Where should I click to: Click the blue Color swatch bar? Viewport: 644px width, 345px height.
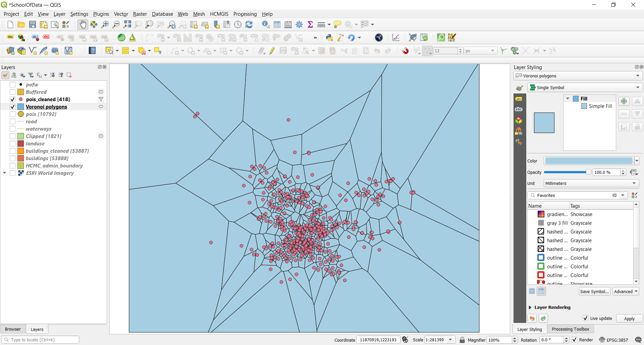[589, 161]
